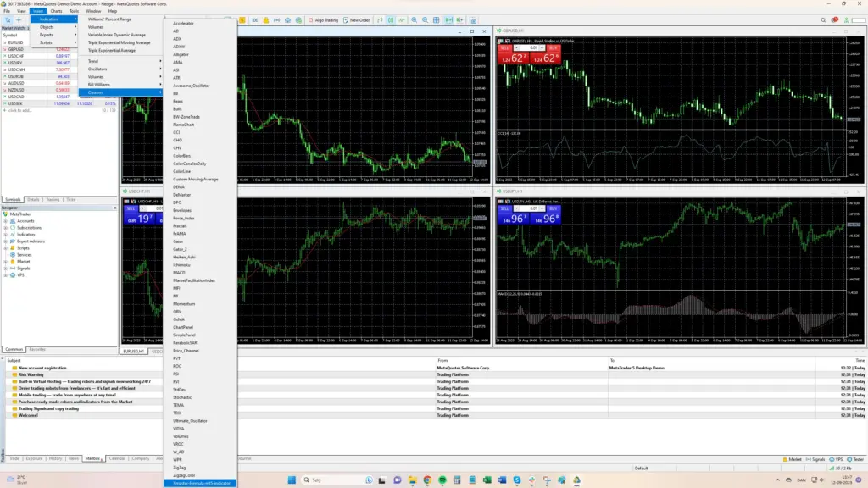Open the Tools menu
The height and width of the screenshot is (488, 868).
[x=75, y=11]
